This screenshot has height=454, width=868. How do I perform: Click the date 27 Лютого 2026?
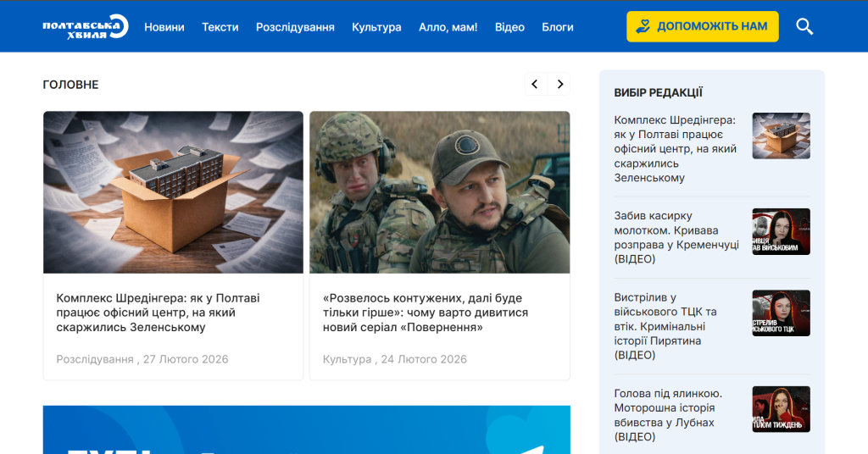(186, 359)
